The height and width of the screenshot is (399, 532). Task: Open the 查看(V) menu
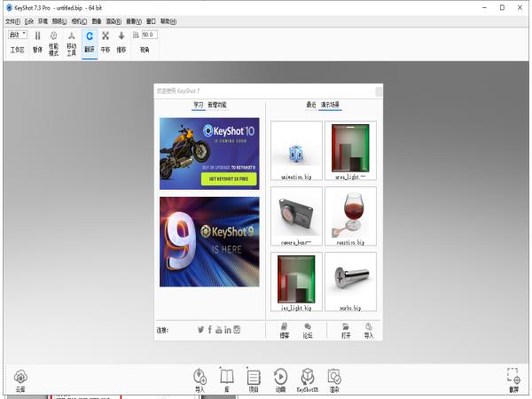[134, 21]
